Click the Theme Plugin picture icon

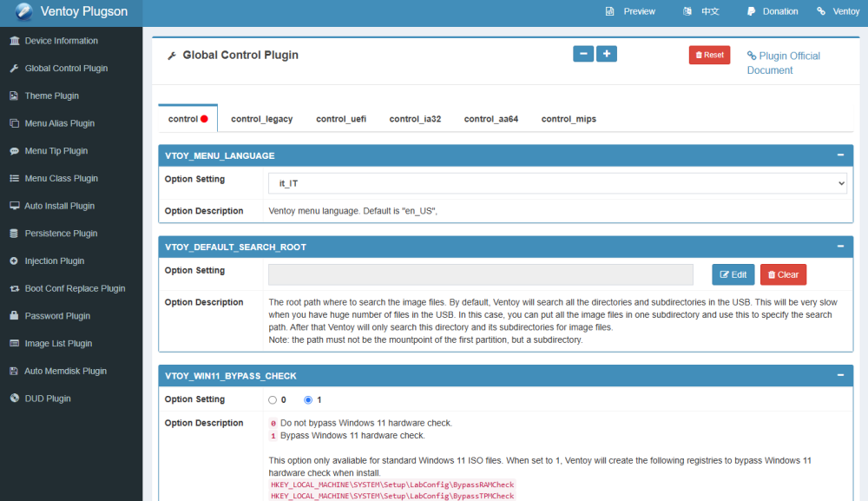click(15, 96)
